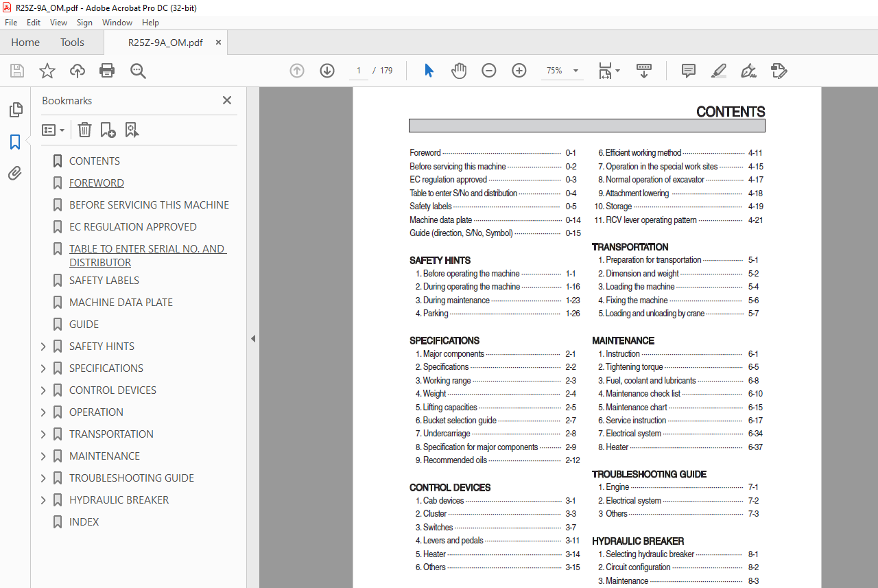Image resolution: width=878 pixels, height=588 pixels.
Task: Open the Edit menu
Action: coord(34,23)
